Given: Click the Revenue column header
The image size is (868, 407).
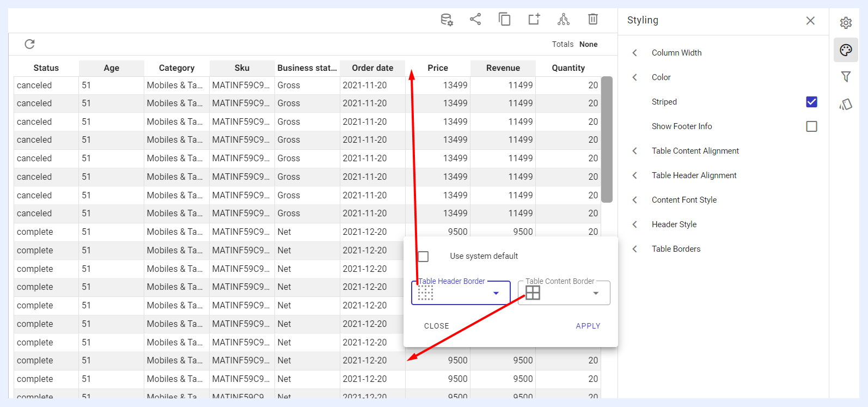Looking at the screenshot, I should (x=503, y=68).
